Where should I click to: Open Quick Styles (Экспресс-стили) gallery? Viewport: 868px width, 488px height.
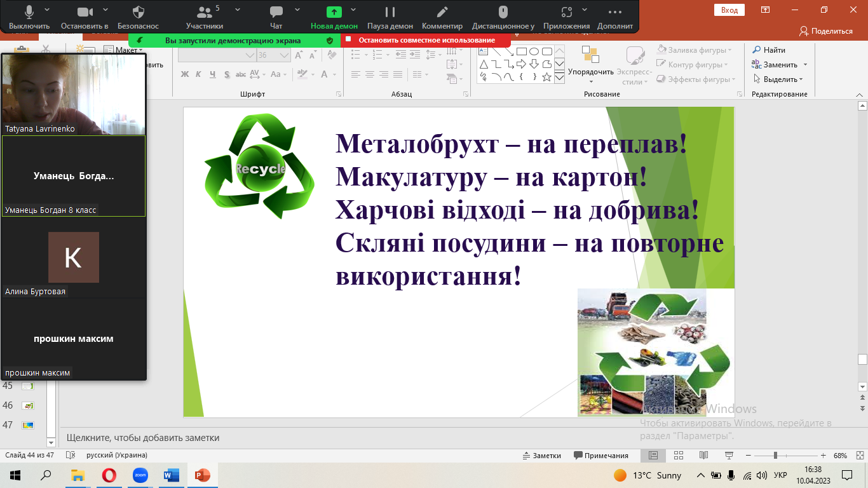pyautogui.click(x=634, y=65)
